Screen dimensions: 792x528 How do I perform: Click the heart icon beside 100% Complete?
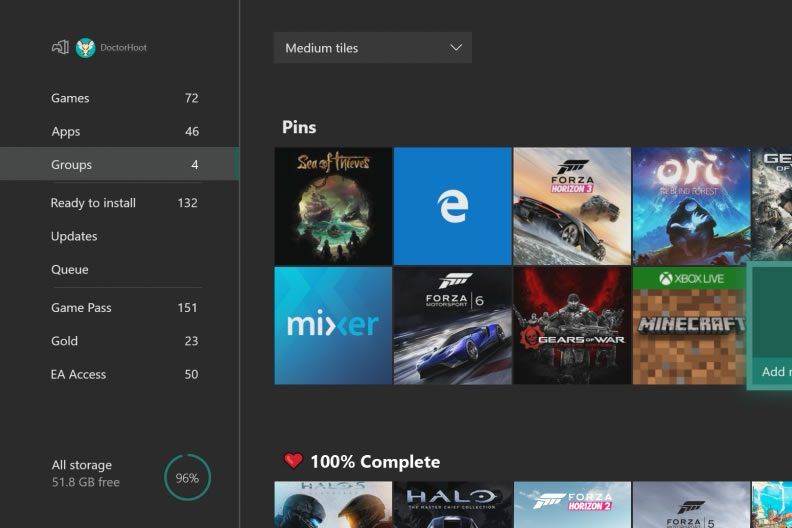(x=293, y=461)
